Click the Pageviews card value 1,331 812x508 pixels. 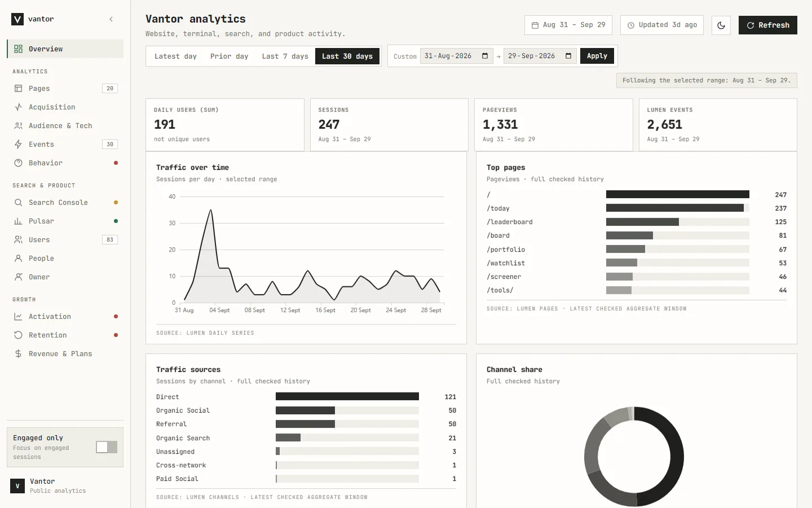500,125
